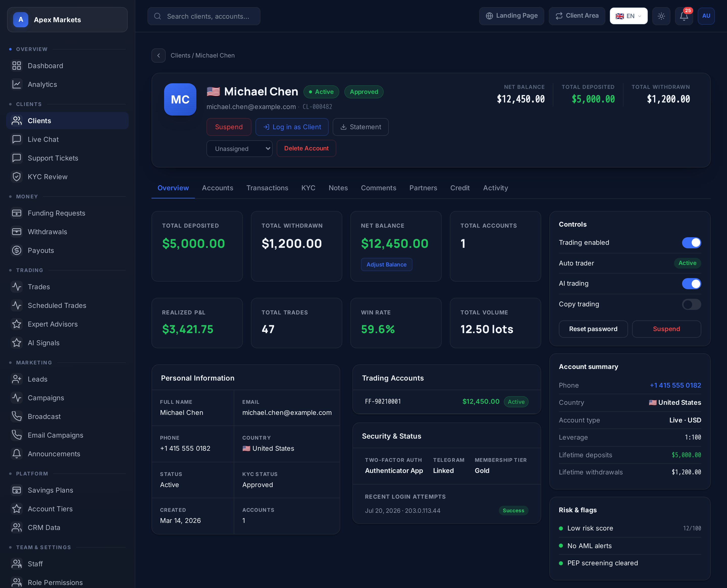Open Campaigns icon in sidebar
The height and width of the screenshot is (588, 727).
click(17, 398)
